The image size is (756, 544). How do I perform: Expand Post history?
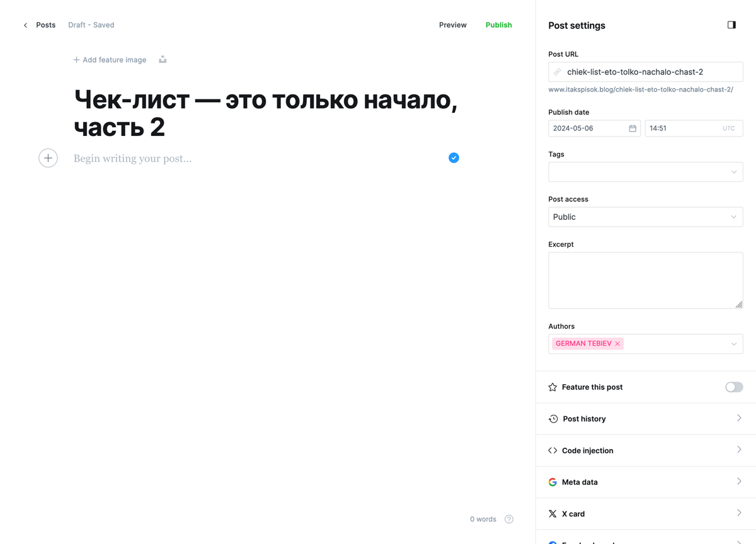click(646, 419)
